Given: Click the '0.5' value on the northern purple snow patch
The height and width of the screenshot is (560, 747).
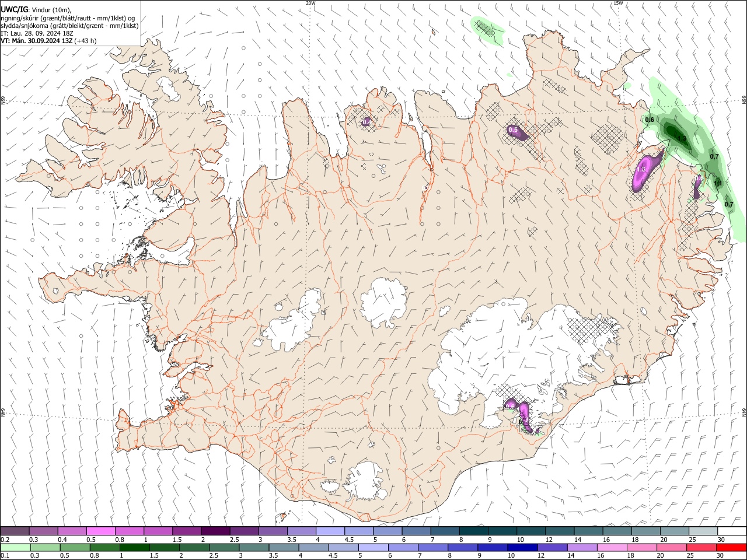Looking at the screenshot, I should (x=513, y=130).
